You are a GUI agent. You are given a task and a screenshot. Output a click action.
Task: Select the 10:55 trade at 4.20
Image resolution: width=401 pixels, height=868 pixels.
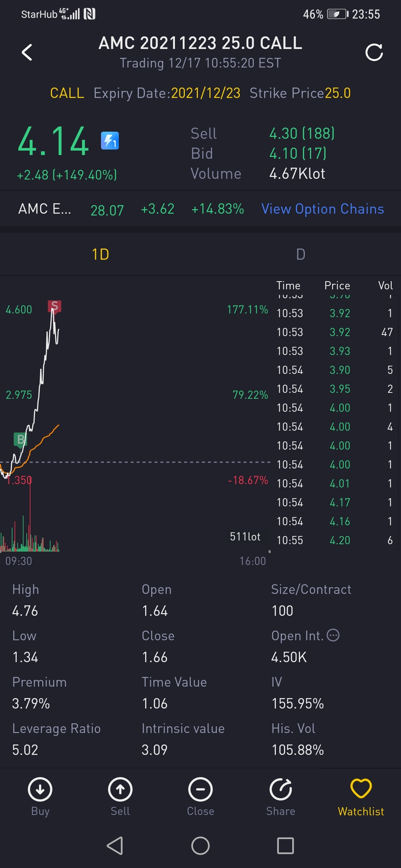pos(335,540)
